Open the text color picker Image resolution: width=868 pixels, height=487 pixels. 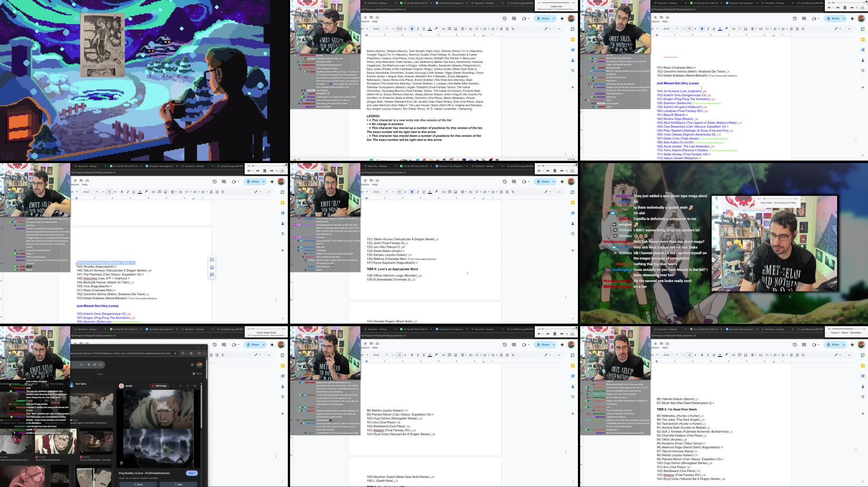pyautogui.click(x=430, y=28)
